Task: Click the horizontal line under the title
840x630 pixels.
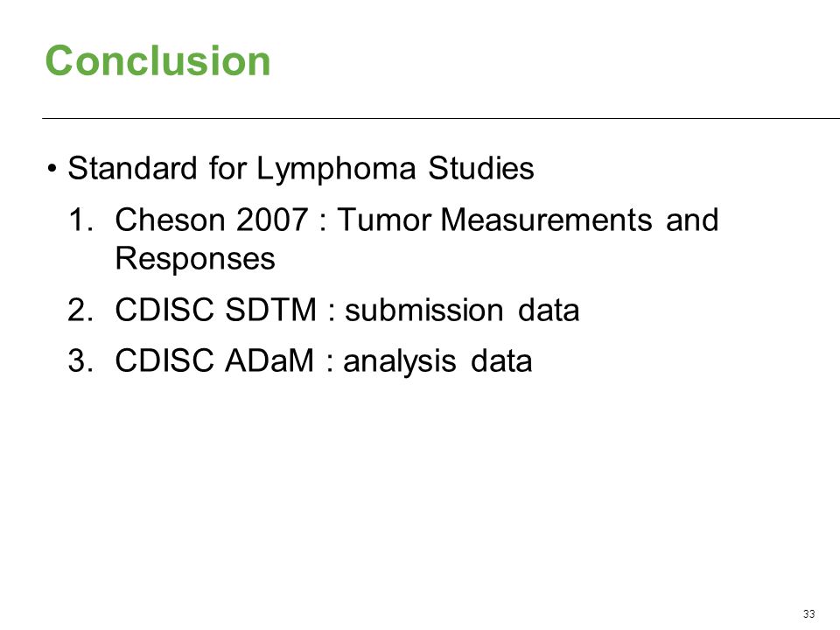Action: click(441, 118)
